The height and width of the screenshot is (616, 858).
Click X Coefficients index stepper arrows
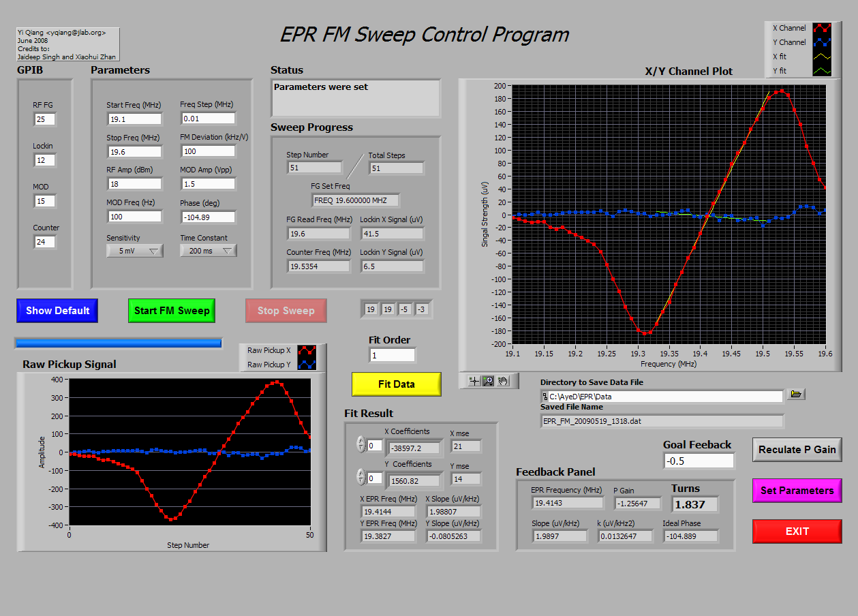(x=361, y=445)
